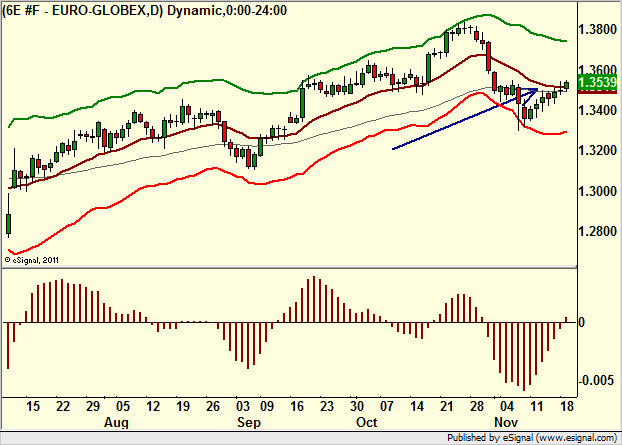Click the date label 30 near Oct
The image size is (622, 445).
pos(357,407)
